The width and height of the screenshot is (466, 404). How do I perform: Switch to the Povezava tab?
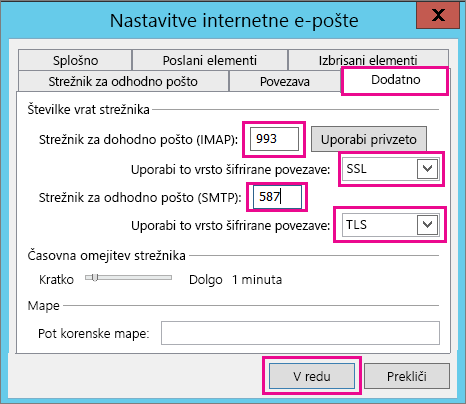click(285, 81)
